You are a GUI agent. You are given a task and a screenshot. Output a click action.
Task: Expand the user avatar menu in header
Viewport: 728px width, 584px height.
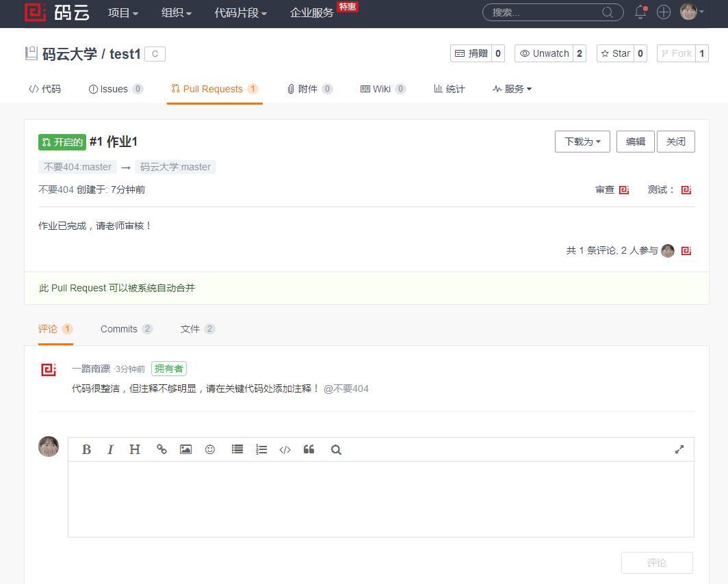pyautogui.click(x=692, y=12)
